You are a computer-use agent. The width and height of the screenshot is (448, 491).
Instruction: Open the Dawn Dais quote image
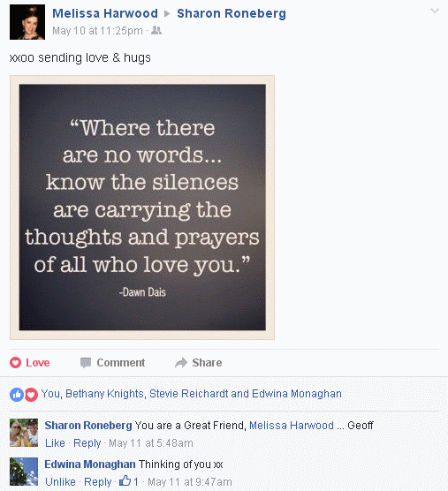click(x=142, y=208)
